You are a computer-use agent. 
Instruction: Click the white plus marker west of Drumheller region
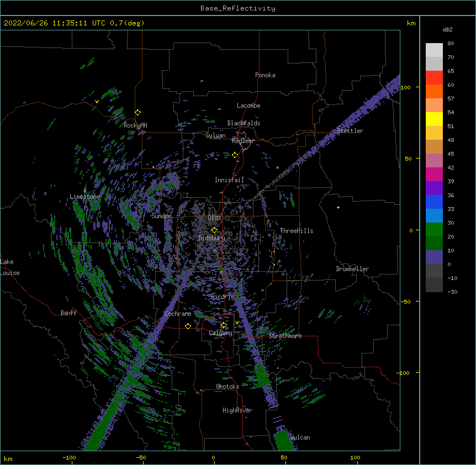point(338,207)
